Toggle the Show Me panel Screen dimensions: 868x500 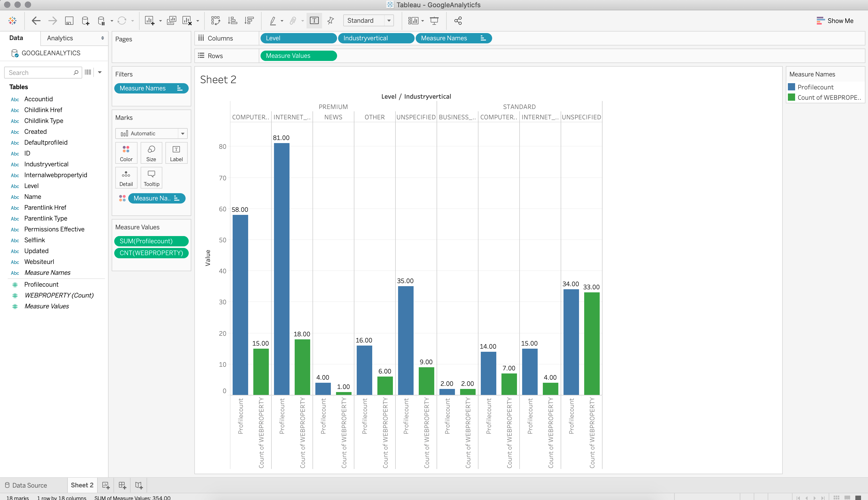[835, 21]
